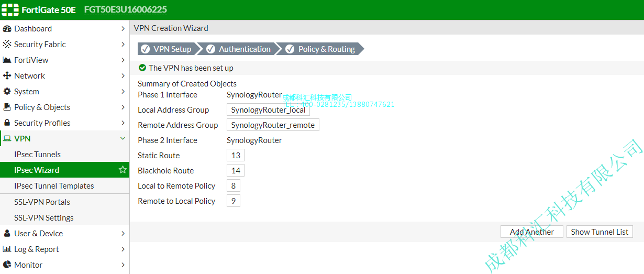Click the VPN laptop icon

[x=7, y=139]
